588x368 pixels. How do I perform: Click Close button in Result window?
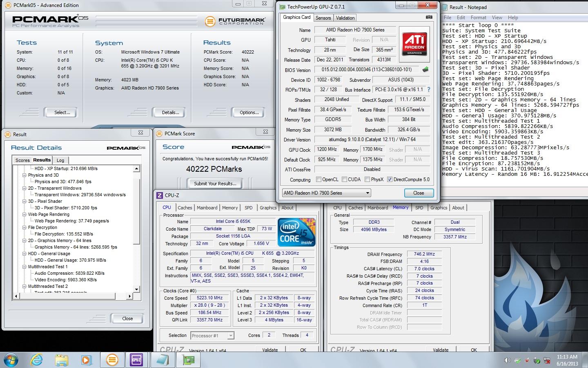click(x=127, y=319)
